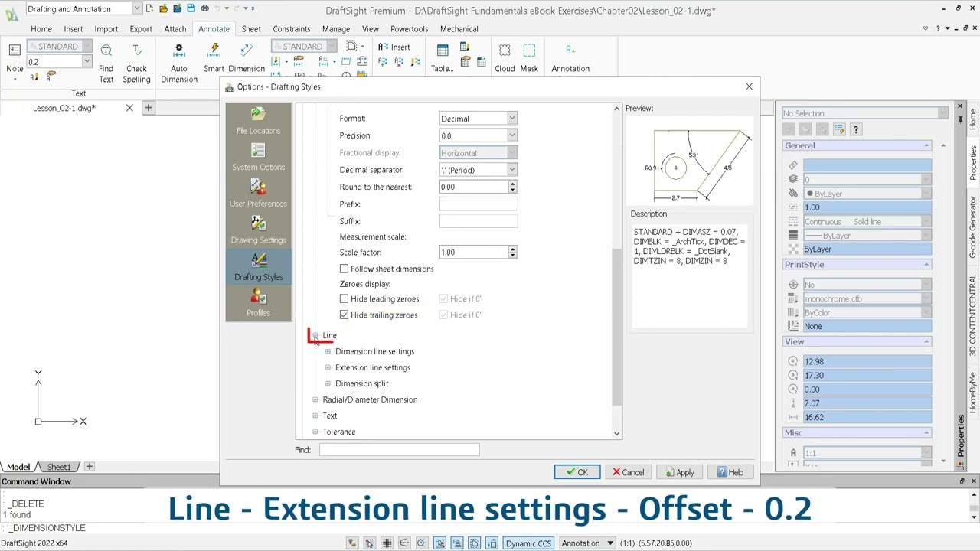
Task: Open the Home ribbon tab
Action: pos(41,29)
